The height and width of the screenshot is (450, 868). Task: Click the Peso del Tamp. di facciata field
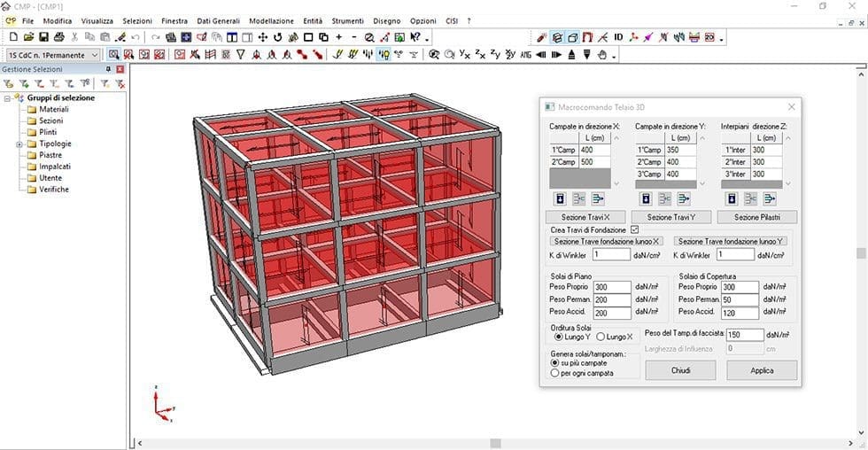pyautogui.click(x=745, y=335)
